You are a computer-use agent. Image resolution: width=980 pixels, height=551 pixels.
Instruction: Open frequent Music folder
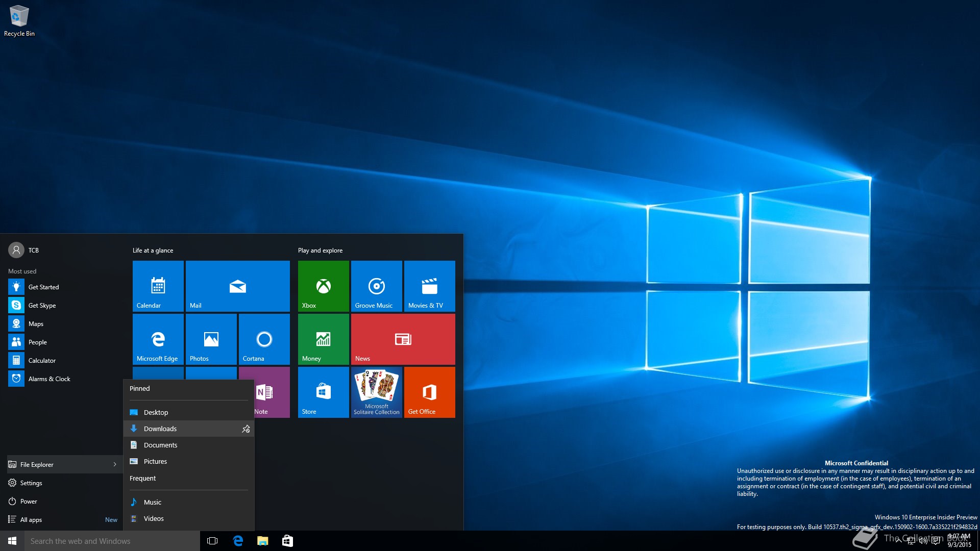[189, 502]
